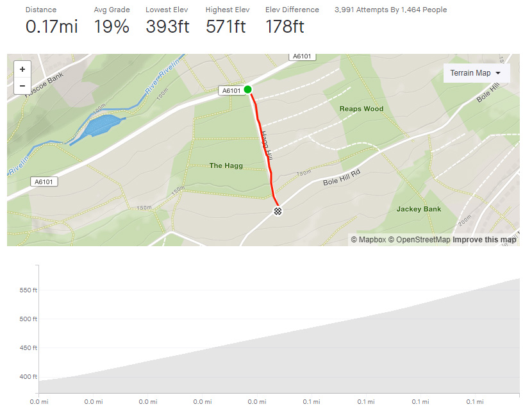Click the checkered finish flag marker

[x=278, y=211]
